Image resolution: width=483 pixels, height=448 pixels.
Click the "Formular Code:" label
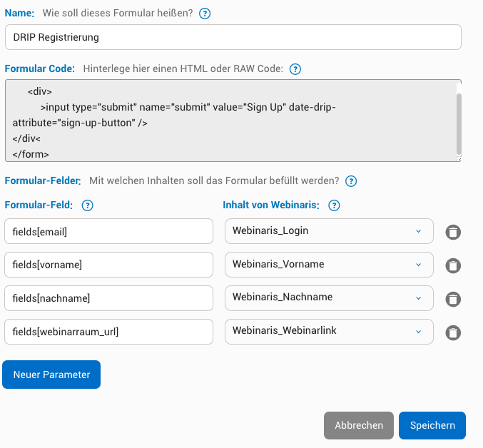pyautogui.click(x=40, y=68)
